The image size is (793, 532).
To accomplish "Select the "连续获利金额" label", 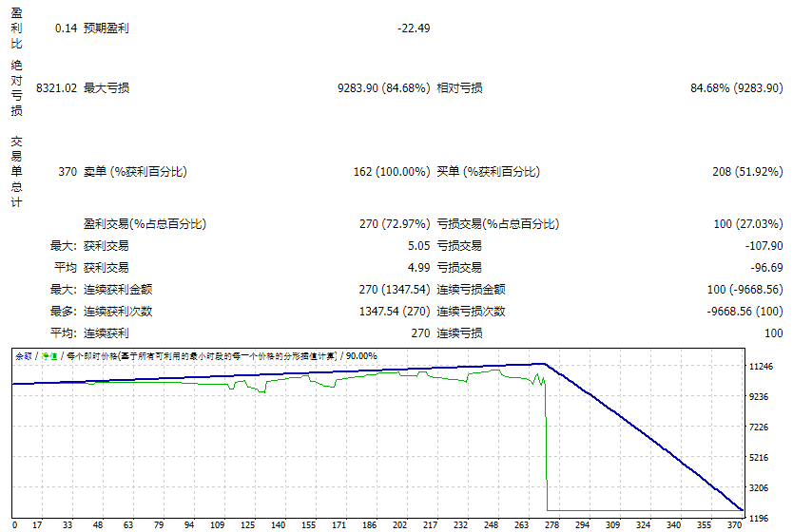I will [x=118, y=290].
